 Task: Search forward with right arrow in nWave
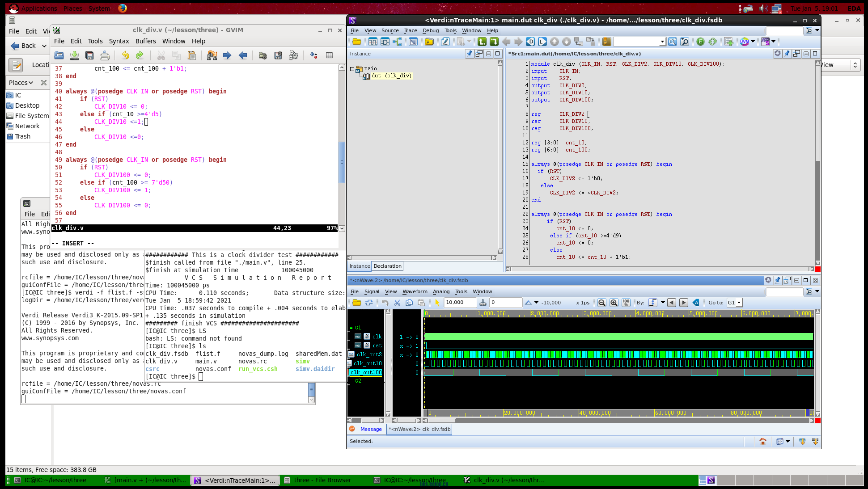[684, 303]
